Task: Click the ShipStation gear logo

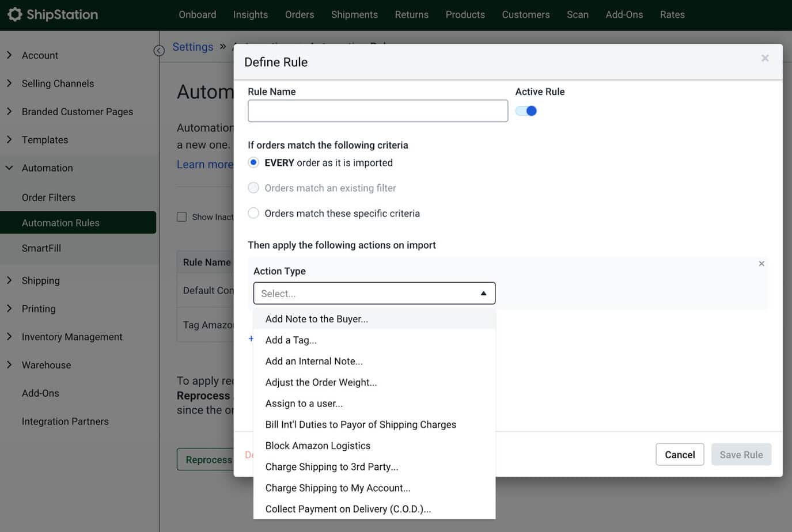Action: tap(15, 14)
